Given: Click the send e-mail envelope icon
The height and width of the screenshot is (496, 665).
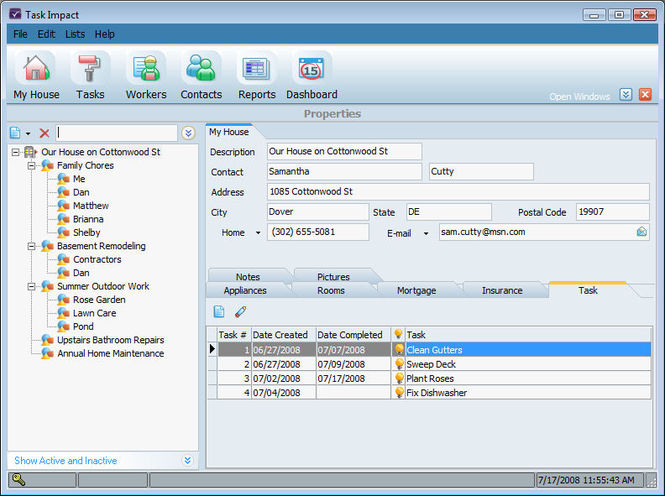Looking at the screenshot, I should (642, 231).
